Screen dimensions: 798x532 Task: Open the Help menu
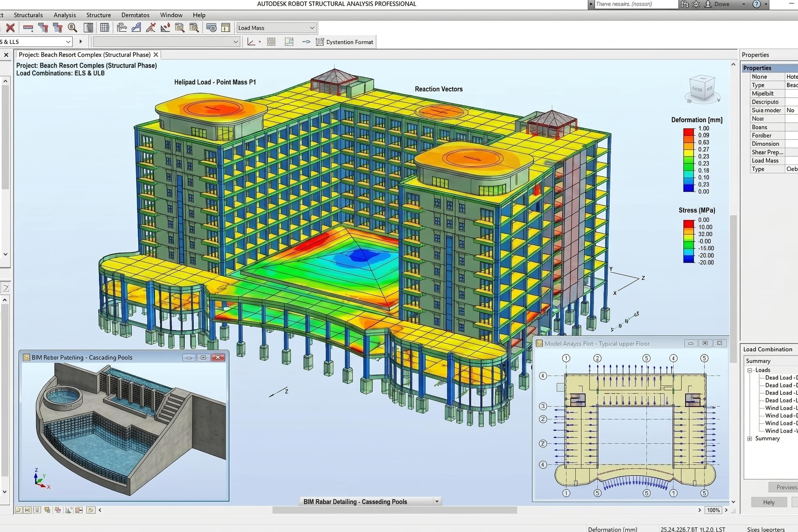(199, 15)
